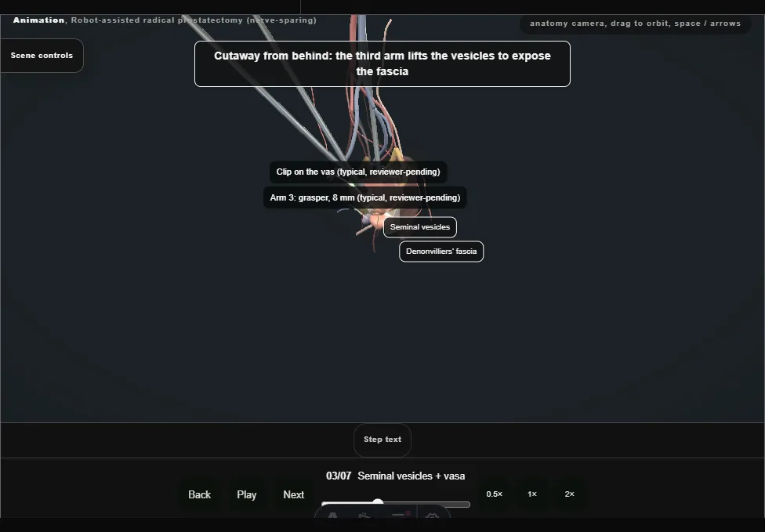
Task: Play the animation
Action: [x=247, y=494]
